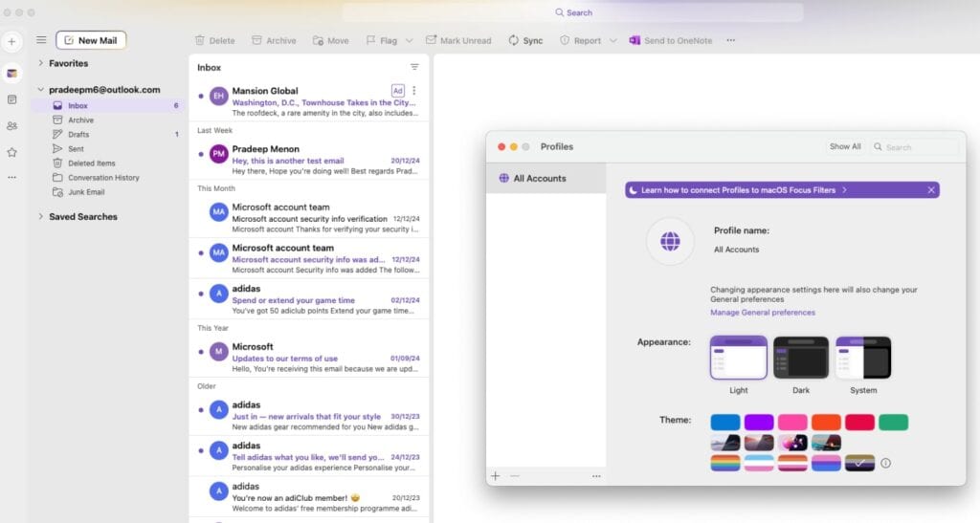Click the top Search field
The width and height of the screenshot is (980, 523).
pos(573,12)
